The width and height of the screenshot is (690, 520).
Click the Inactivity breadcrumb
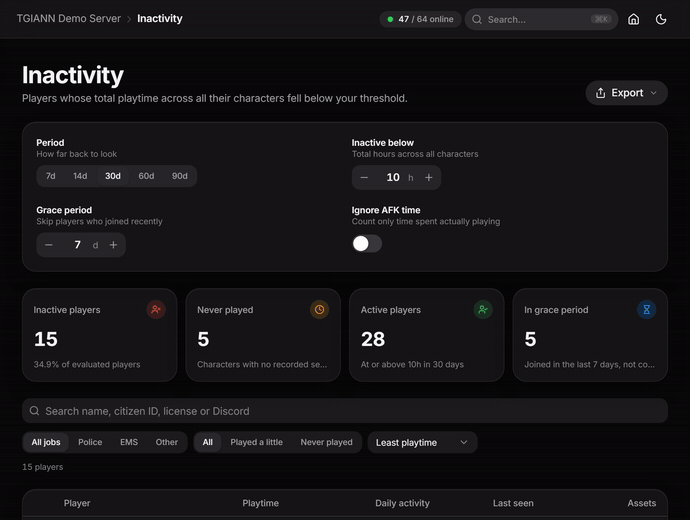pyautogui.click(x=160, y=18)
